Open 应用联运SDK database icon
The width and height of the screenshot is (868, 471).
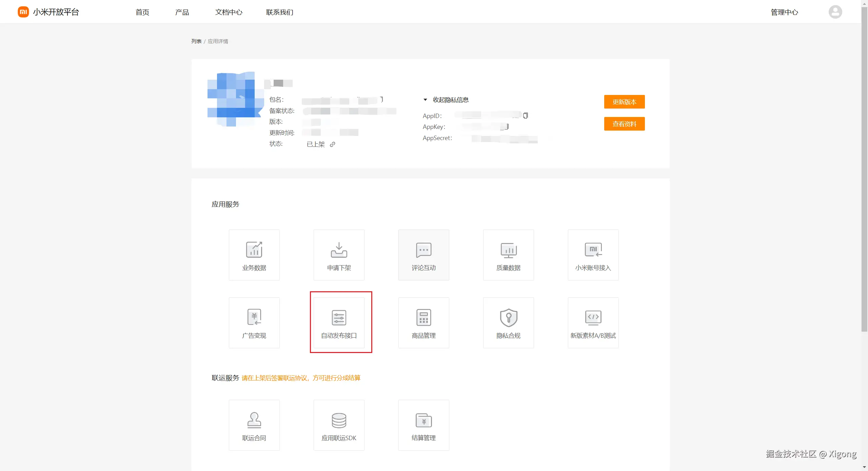(x=339, y=420)
